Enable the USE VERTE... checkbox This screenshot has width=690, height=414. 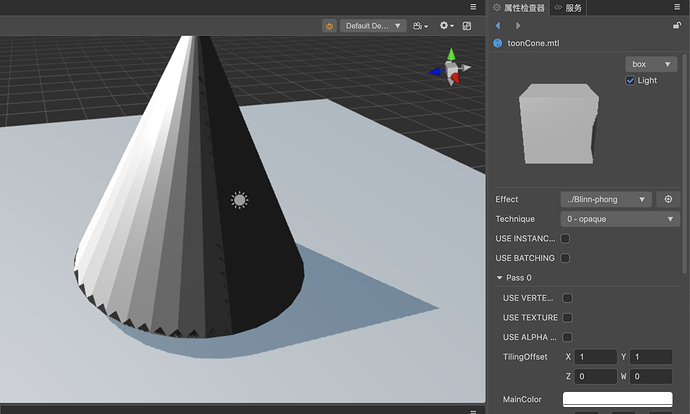[568, 298]
